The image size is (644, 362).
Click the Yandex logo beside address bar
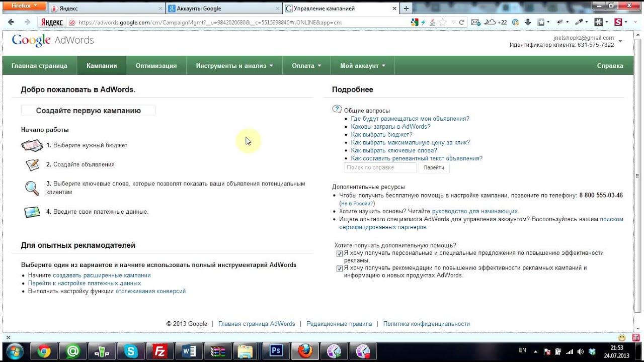tap(52, 23)
